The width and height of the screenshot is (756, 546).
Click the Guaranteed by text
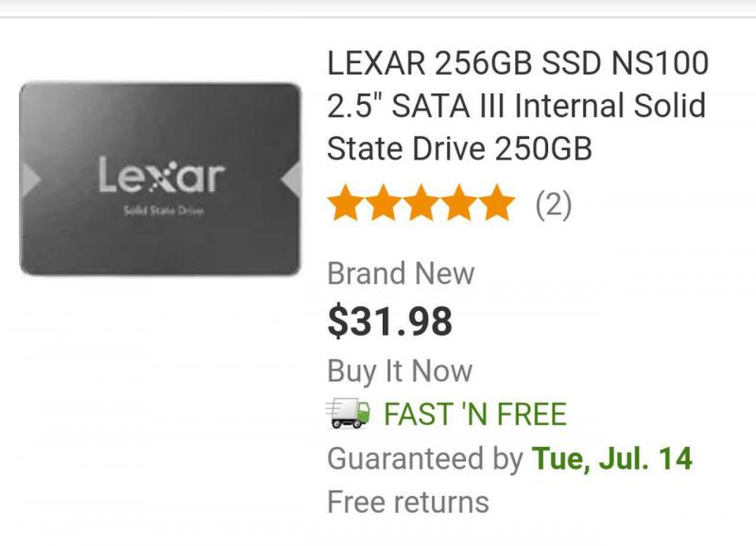pos(424,459)
